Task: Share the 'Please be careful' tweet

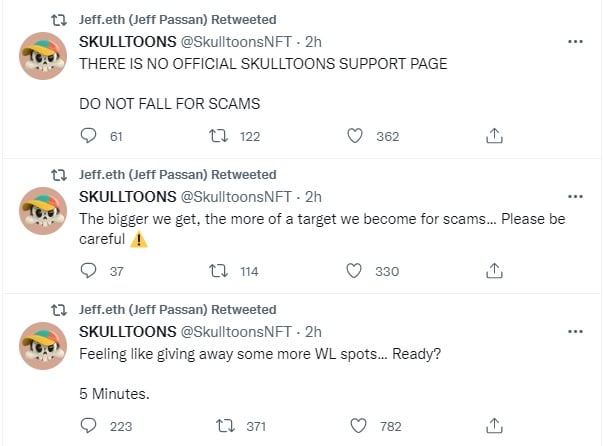Action: point(493,271)
